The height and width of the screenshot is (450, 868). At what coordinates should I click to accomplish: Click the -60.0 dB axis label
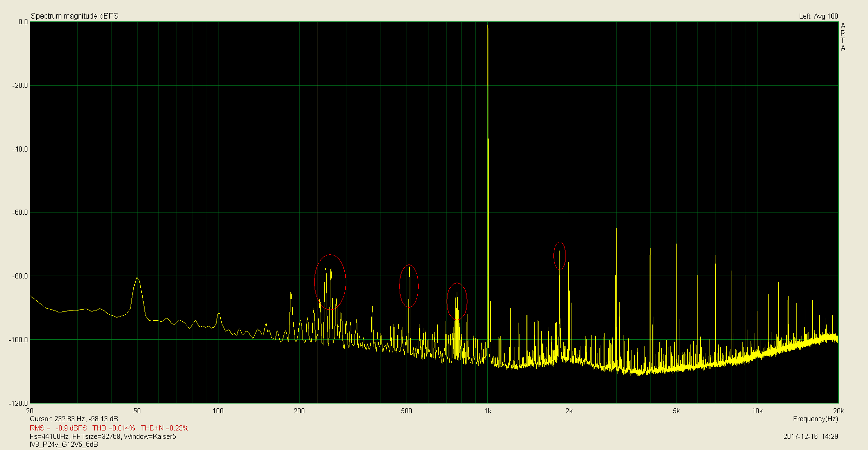(x=20, y=212)
